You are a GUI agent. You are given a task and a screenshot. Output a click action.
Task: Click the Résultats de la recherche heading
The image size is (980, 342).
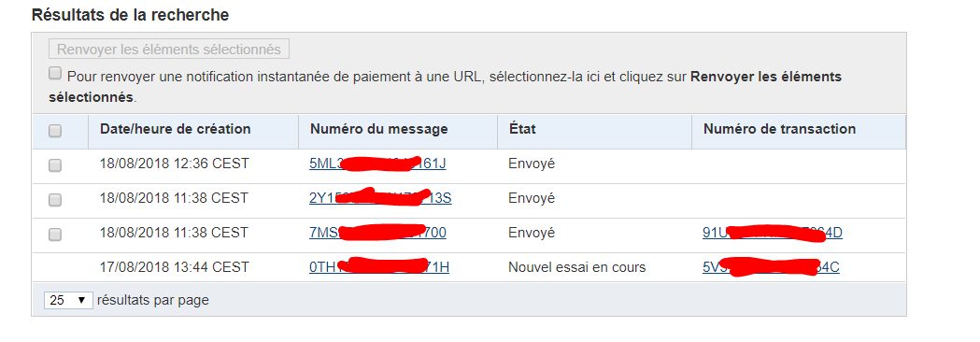point(130,15)
